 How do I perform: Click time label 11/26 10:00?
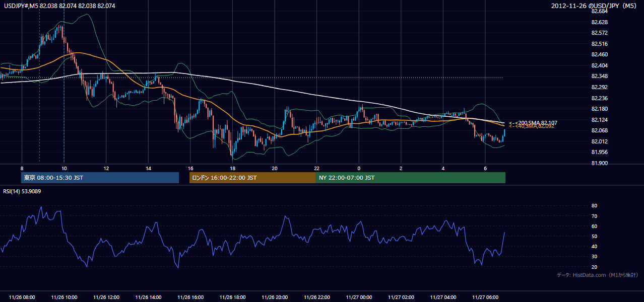pyautogui.click(x=64, y=297)
